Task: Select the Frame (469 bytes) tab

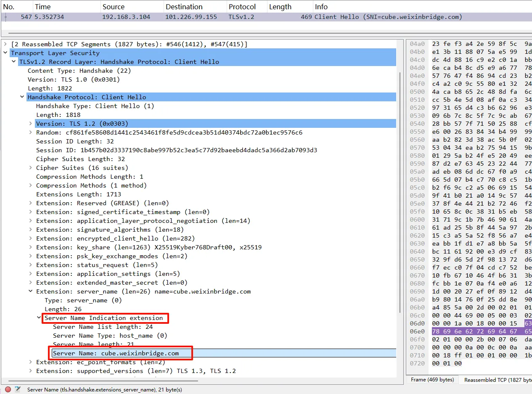Action: pos(432,380)
